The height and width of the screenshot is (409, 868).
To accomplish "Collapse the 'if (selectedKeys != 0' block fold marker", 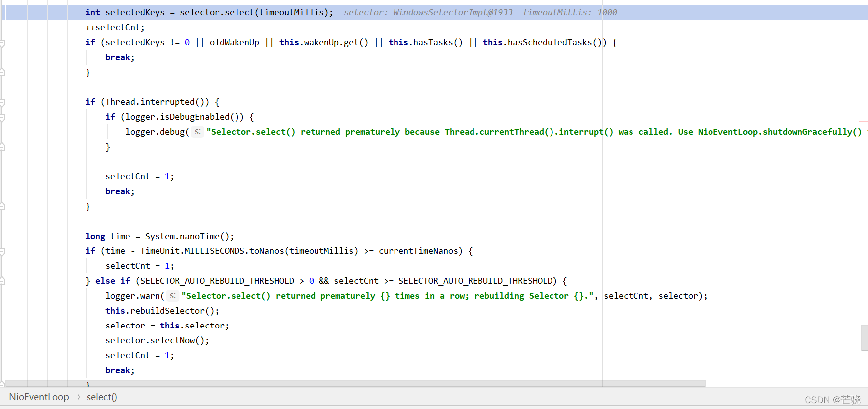I will coord(2,43).
